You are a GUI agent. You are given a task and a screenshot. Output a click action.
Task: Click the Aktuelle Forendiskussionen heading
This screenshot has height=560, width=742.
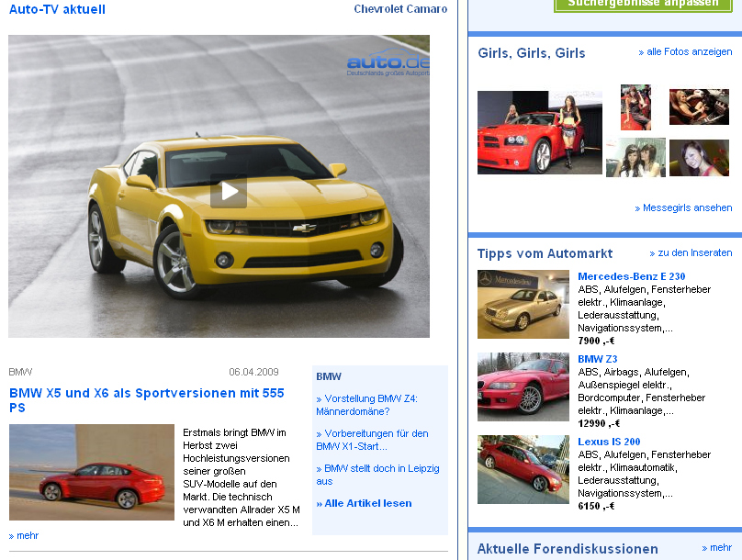click(568, 549)
